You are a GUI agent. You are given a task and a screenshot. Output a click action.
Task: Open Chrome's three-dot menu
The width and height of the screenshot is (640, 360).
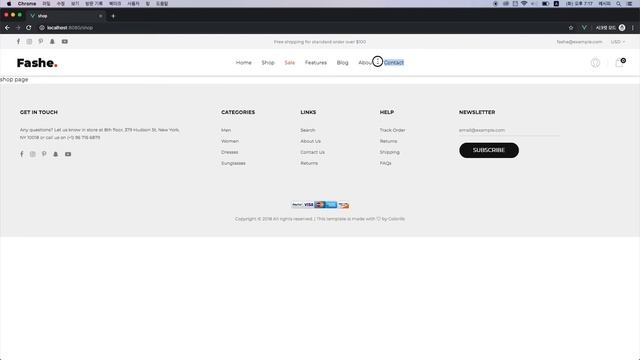tap(633, 28)
